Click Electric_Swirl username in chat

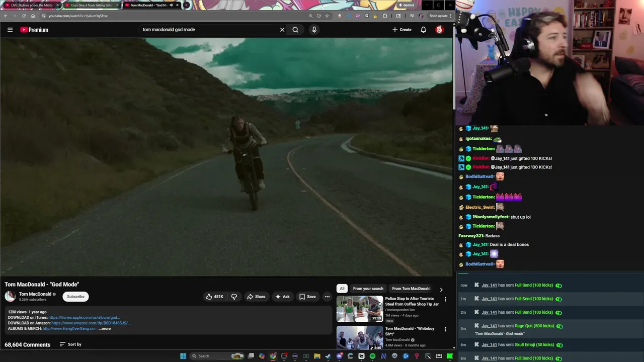coord(479,207)
